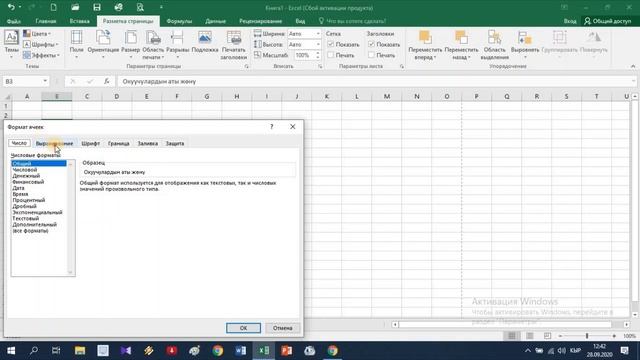Open the Поля margins button

pyautogui.click(x=76, y=44)
